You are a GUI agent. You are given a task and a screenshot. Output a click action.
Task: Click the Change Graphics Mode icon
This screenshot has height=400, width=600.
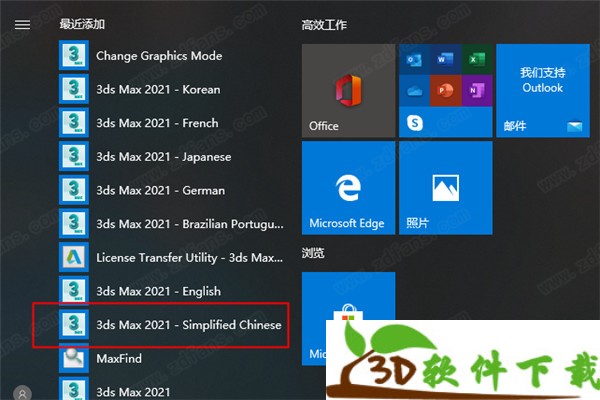point(74,56)
